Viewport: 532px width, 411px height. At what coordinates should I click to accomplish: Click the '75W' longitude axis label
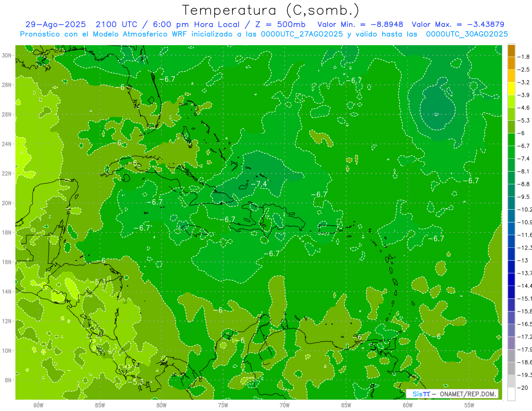(223, 405)
